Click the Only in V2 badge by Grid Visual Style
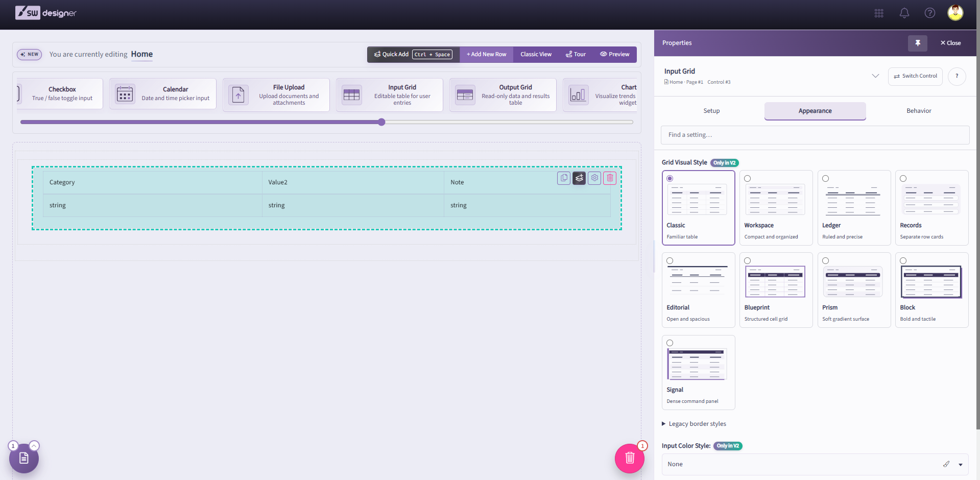Image resolution: width=980 pixels, height=480 pixels. tap(725, 163)
